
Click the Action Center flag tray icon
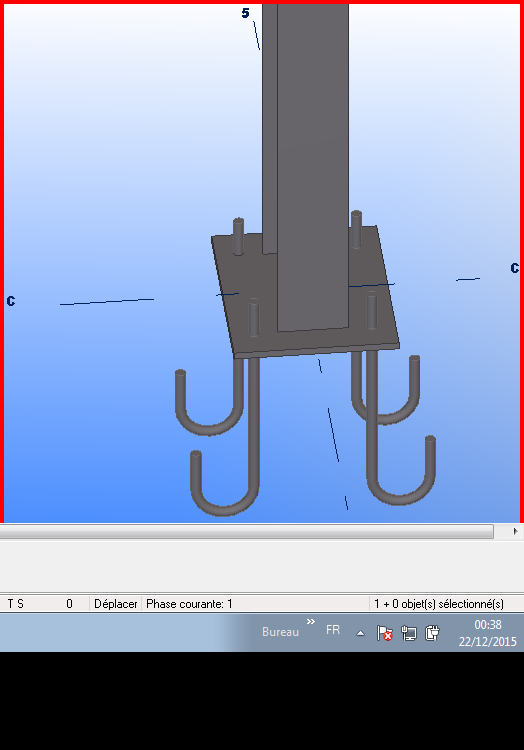coord(384,633)
